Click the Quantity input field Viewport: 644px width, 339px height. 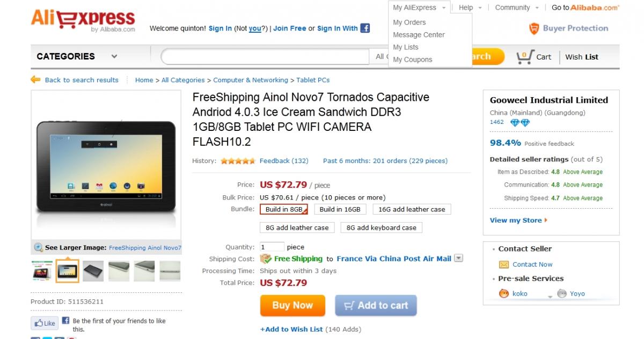[x=272, y=247]
